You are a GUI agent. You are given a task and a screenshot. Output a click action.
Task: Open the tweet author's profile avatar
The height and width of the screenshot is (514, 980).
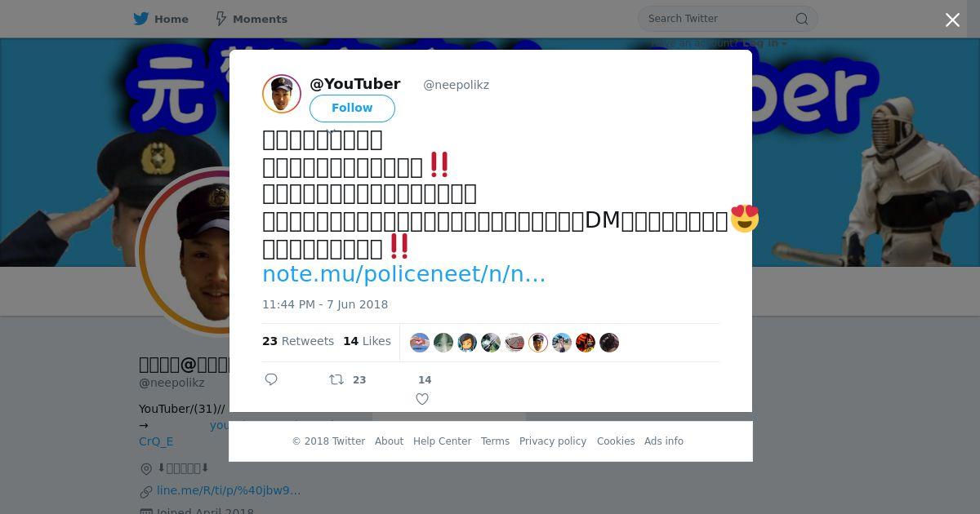(282, 94)
